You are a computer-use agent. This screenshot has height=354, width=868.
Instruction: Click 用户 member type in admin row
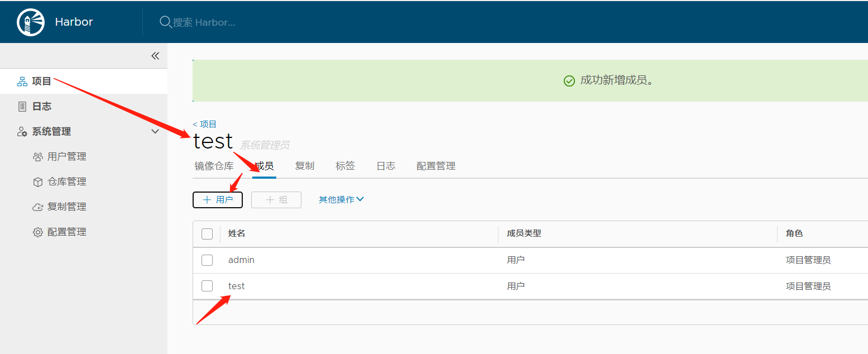[x=516, y=260]
